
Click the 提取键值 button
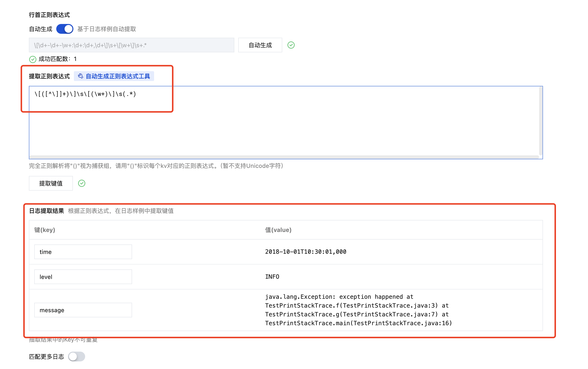tap(51, 183)
